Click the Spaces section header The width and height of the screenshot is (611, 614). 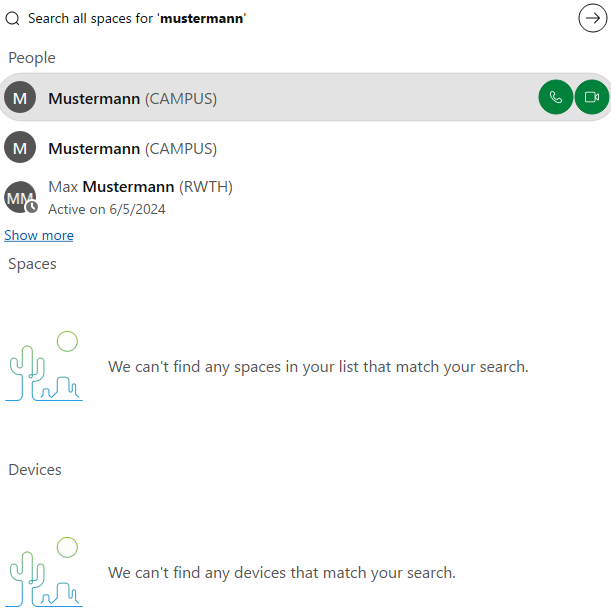(32, 264)
